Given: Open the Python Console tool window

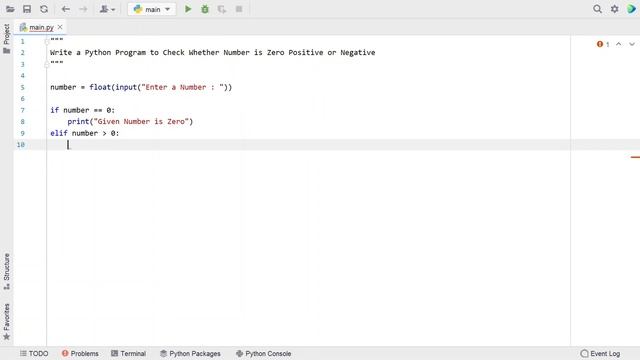Looking at the screenshot, I should (x=263, y=353).
